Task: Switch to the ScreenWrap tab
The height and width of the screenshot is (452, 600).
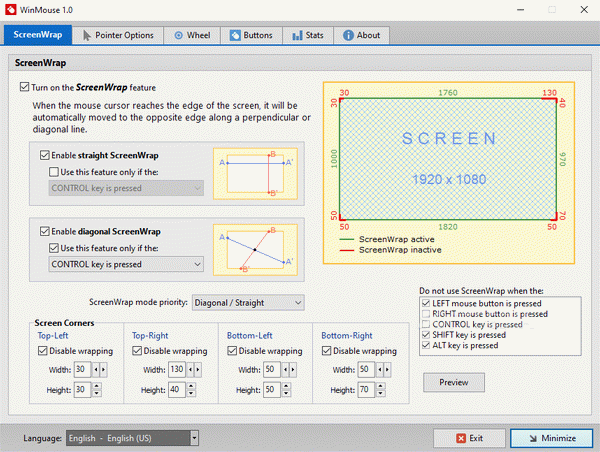Action: [38, 35]
